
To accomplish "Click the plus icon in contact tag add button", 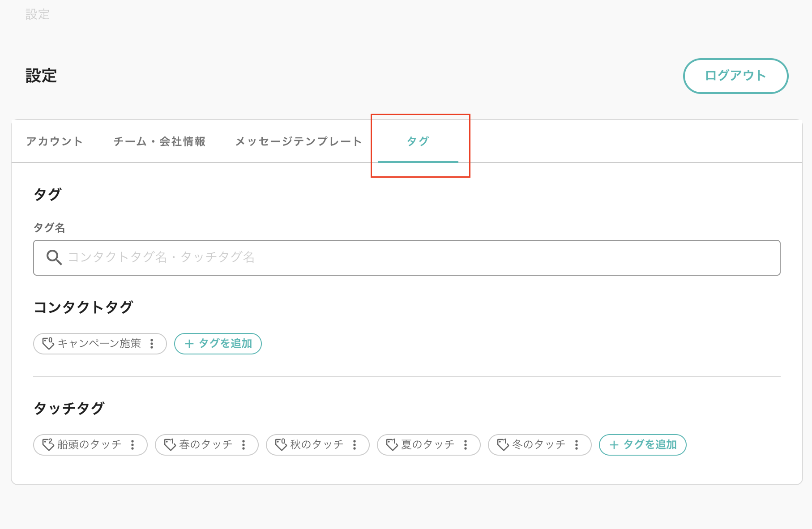I will (x=189, y=344).
